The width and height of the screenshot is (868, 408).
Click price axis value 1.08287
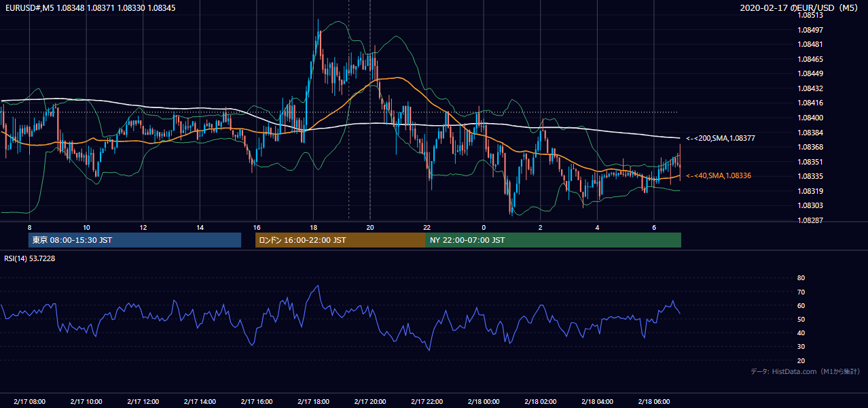(x=810, y=220)
